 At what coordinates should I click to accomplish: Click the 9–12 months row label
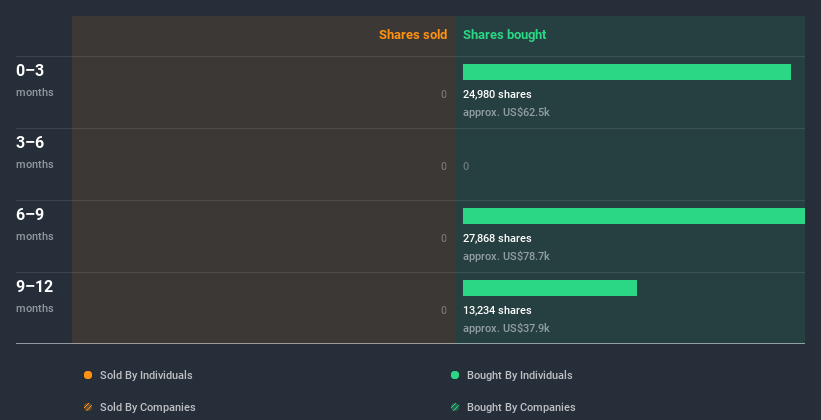click(x=35, y=296)
